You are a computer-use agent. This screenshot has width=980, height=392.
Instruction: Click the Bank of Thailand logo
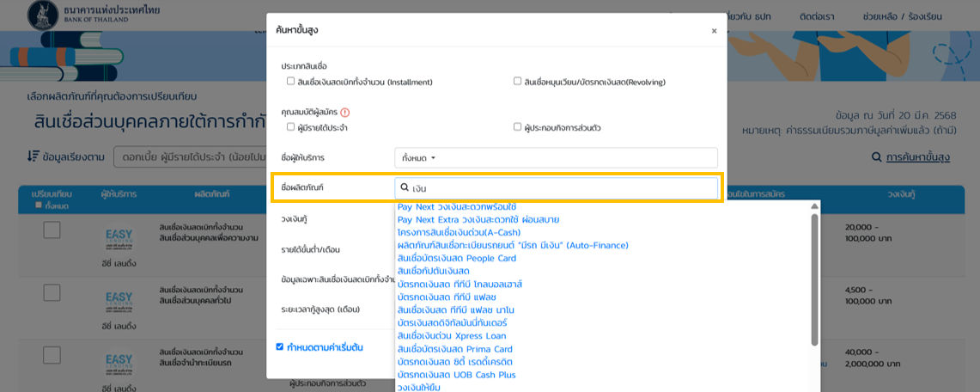tap(42, 15)
